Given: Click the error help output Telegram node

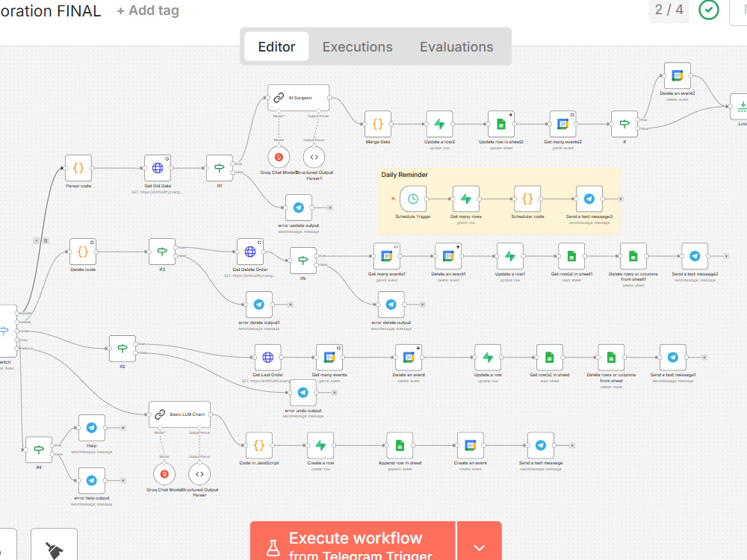Looking at the screenshot, I should [x=91, y=480].
